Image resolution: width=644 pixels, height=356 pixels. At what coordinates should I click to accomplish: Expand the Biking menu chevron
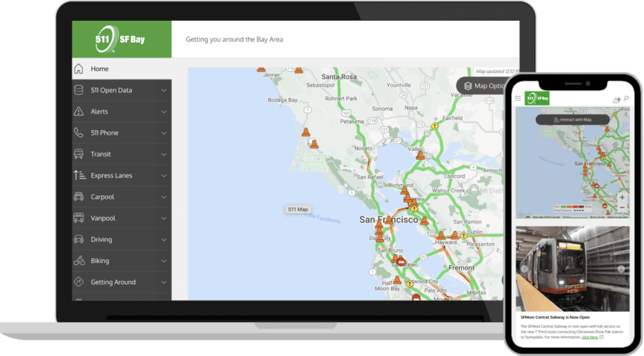click(163, 261)
